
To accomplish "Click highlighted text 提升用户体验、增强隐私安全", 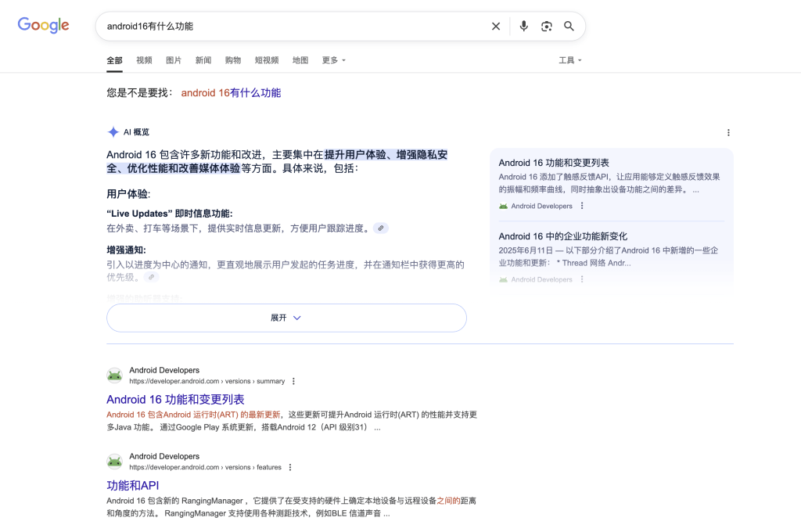I will tap(277, 161).
